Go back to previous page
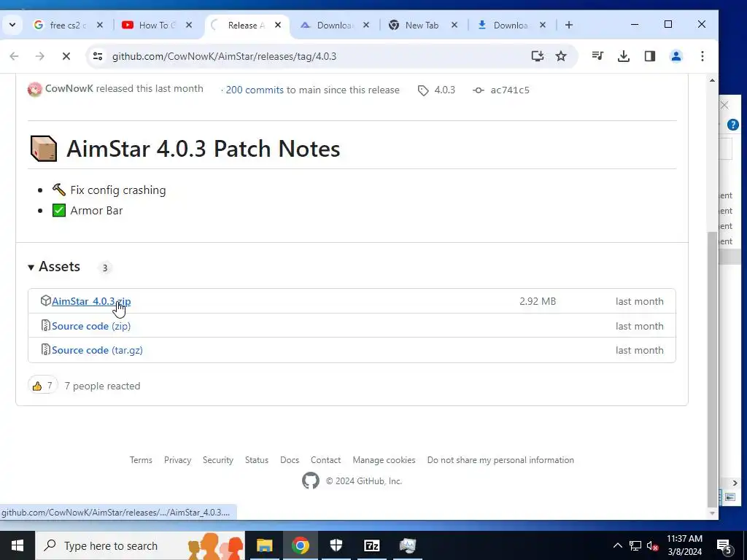 15,56
